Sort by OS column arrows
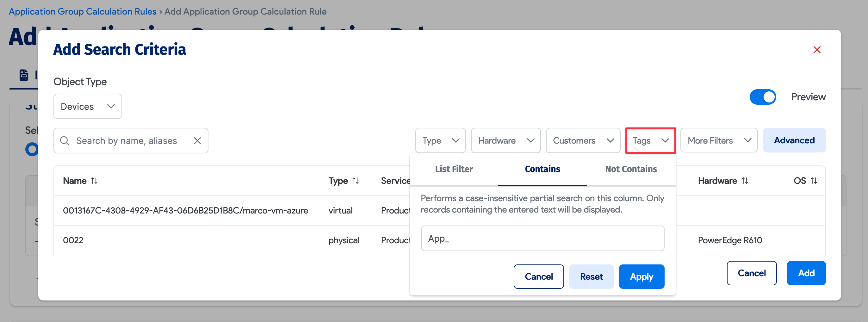 tap(814, 181)
